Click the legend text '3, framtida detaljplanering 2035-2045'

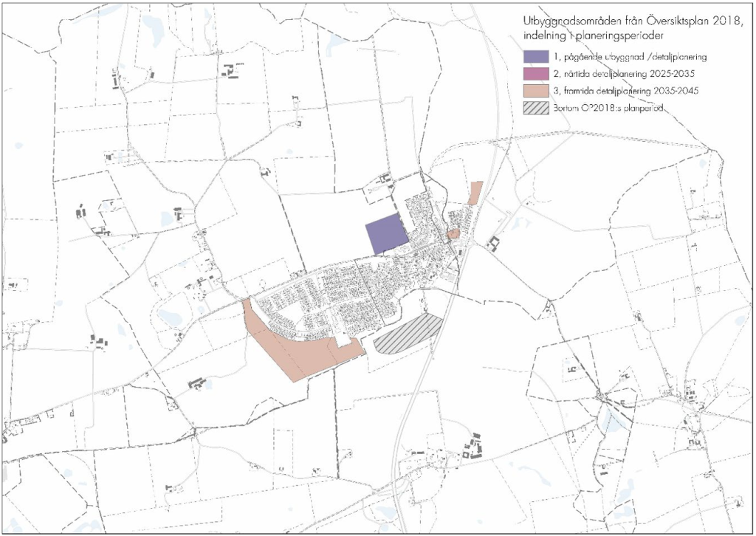point(626,91)
